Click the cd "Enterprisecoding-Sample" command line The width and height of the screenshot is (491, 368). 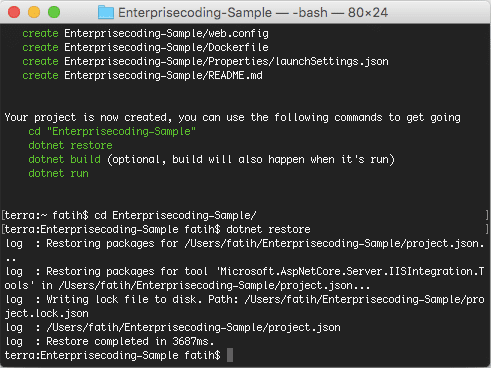pyautogui.click(x=112, y=131)
